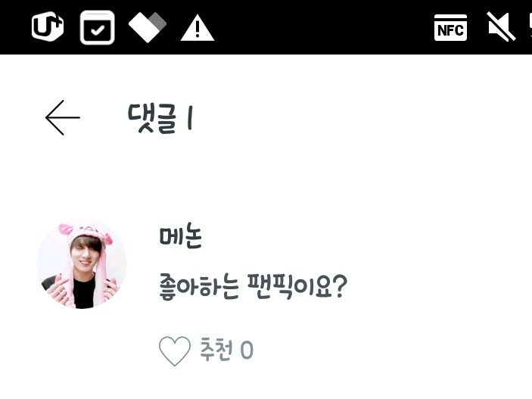Image resolution: width=532 pixels, height=399 pixels.
Task: Tap the recommend count 0
Action: pyautogui.click(x=247, y=350)
